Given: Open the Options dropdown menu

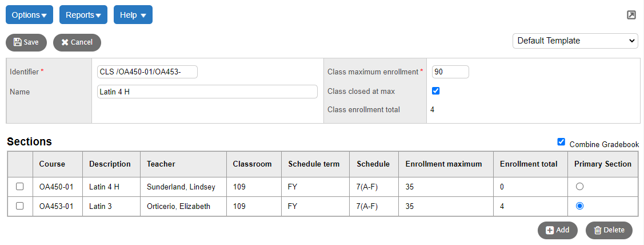Looking at the screenshot, I should (x=29, y=15).
